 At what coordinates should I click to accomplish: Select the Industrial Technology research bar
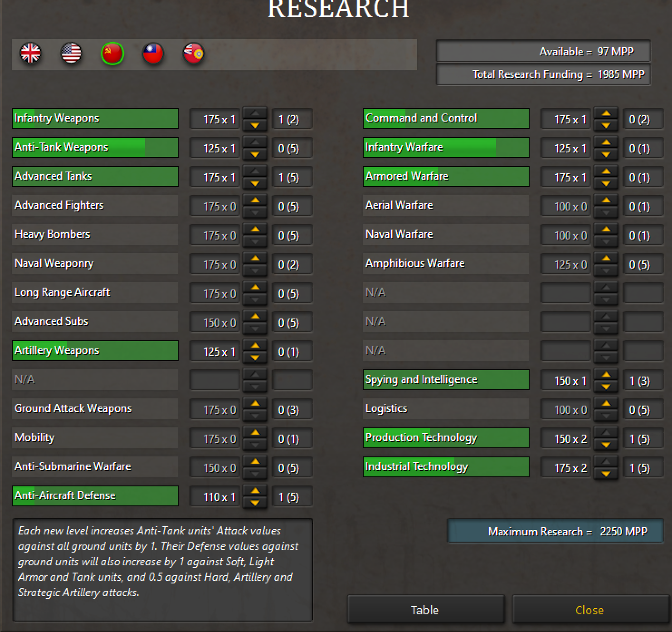coord(446,467)
